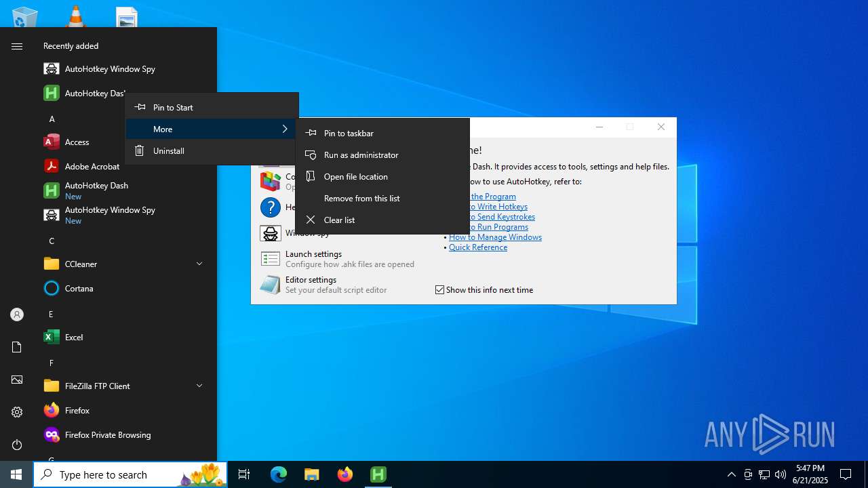The height and width of the screenshot is (488, 868).
Task: Open File Explorer from the taskbar
Action: coord(312,474)
